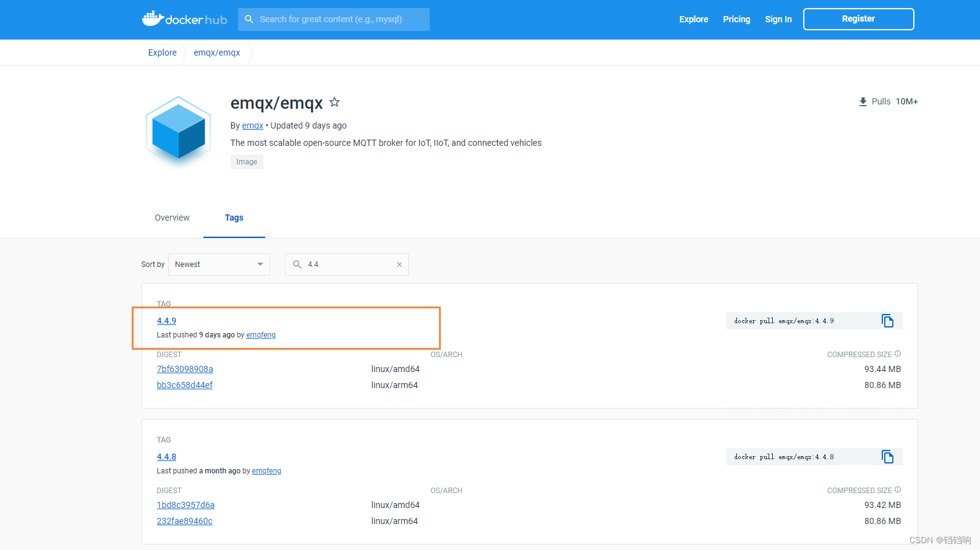Click the 80.86 MB size for tag 4.4.9

[882, 385]
